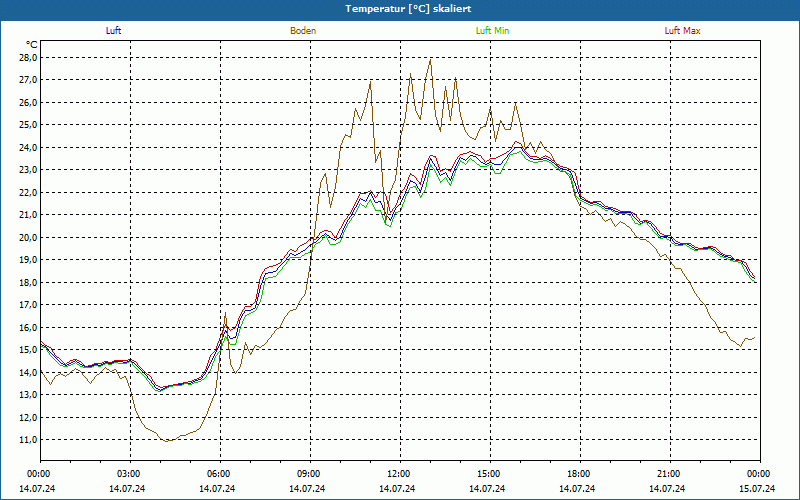The image size is (800, 500).
Task: Click the 24,0 y-axis value
Action: pyautogui.click(x=29, y=147)
